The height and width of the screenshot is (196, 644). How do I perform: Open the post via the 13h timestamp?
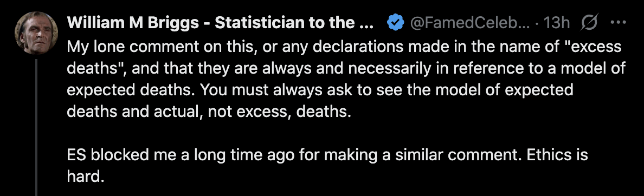[556, 23]
